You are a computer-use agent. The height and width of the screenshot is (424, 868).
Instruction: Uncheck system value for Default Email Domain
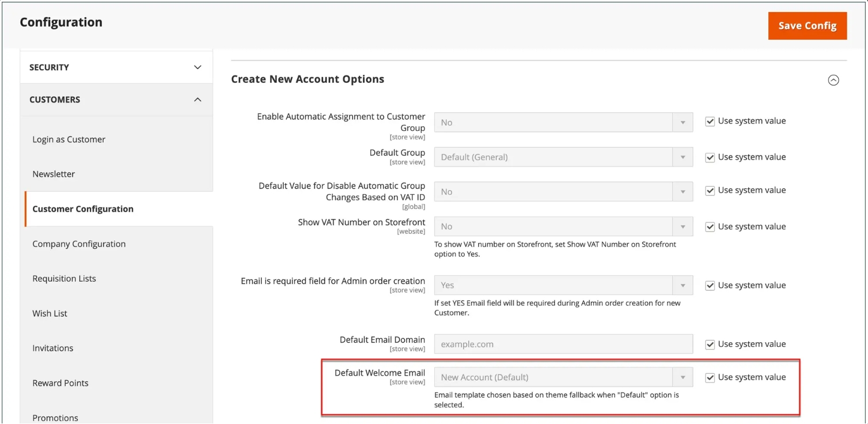pyautogui.click(x=710, y=344)
